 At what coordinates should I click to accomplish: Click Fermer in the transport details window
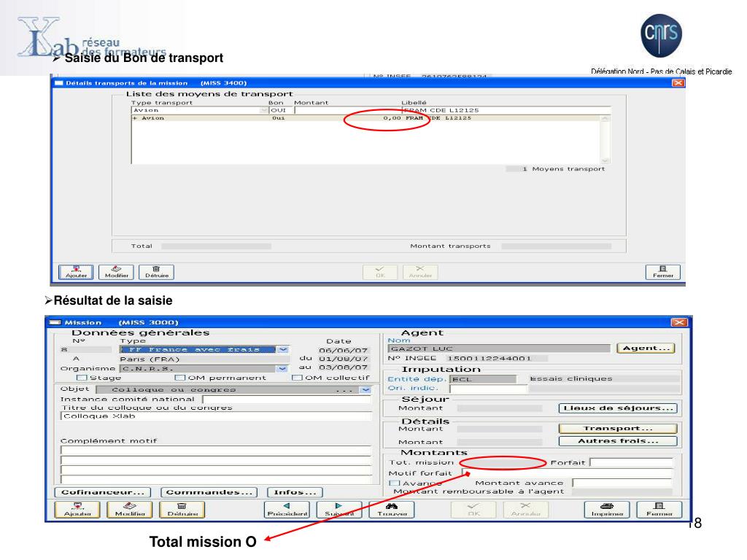coord(663,272)
